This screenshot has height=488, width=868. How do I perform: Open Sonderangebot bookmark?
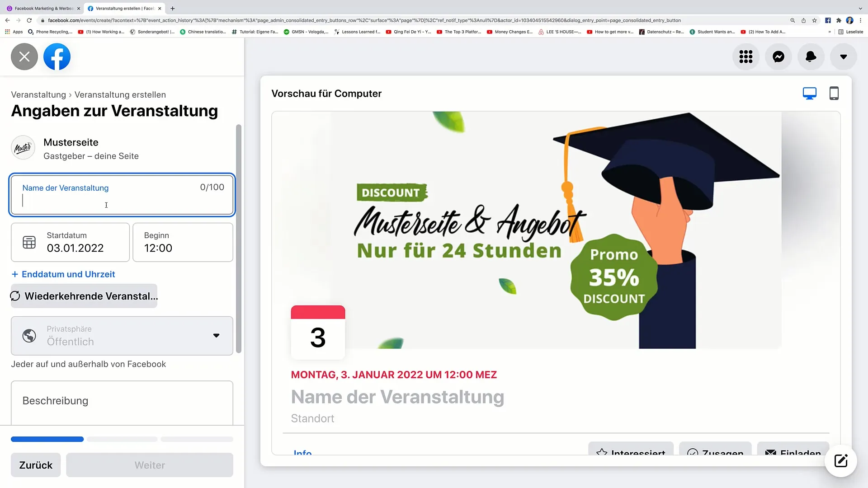click(152, 32)
